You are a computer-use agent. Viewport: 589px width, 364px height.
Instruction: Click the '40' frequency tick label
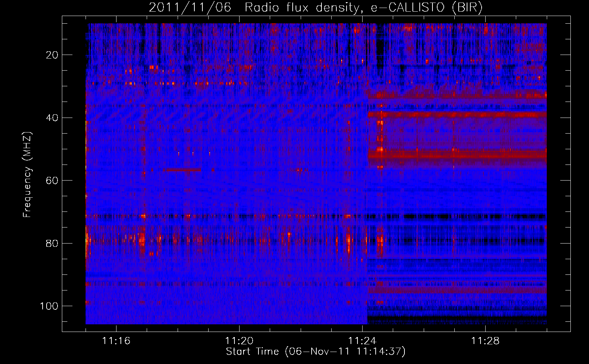coord(52,118)
